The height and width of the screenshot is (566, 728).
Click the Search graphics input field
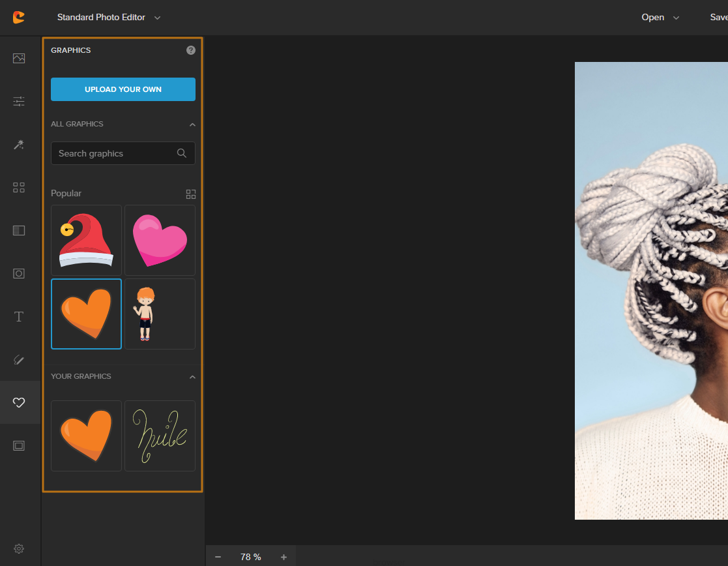[114, 153]
